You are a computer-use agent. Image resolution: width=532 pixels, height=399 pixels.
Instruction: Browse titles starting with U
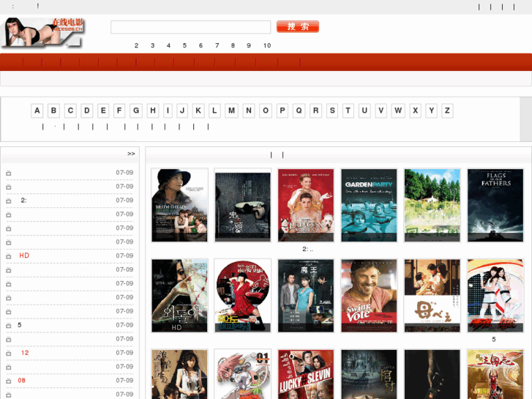(x=364, y=111)
